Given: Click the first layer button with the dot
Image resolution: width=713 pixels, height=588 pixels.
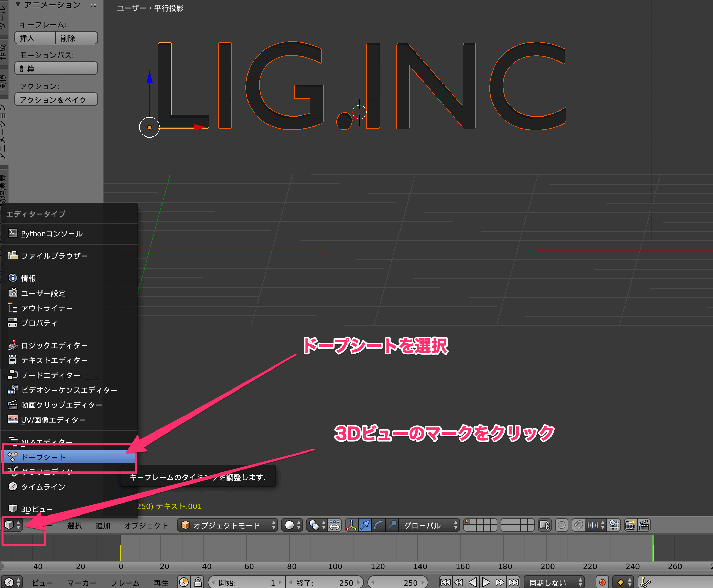Looking at the screenshot, I should 467,522.
